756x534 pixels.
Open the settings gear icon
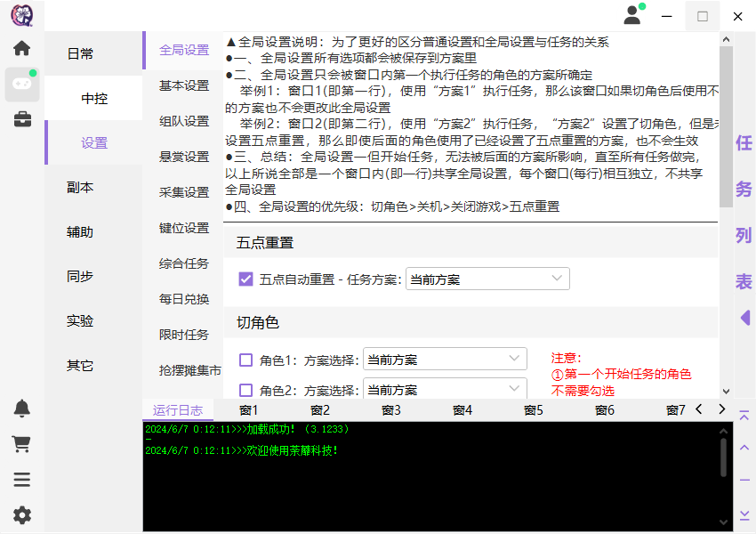[x=21, y=515]
